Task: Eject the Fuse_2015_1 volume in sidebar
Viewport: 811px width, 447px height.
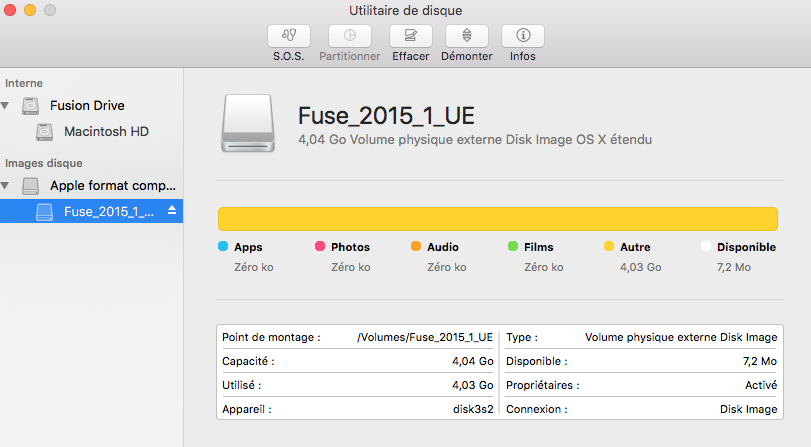Action: (x=171, y=211)
